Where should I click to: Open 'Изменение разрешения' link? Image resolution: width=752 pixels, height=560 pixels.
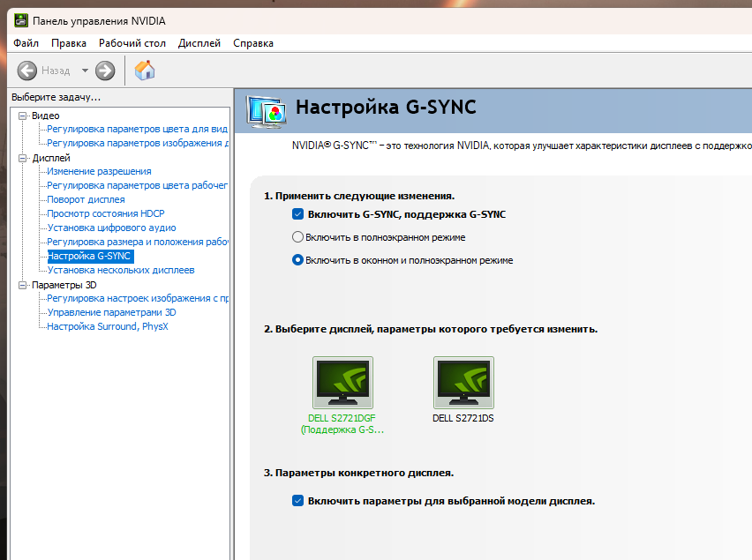click(99, 171)
